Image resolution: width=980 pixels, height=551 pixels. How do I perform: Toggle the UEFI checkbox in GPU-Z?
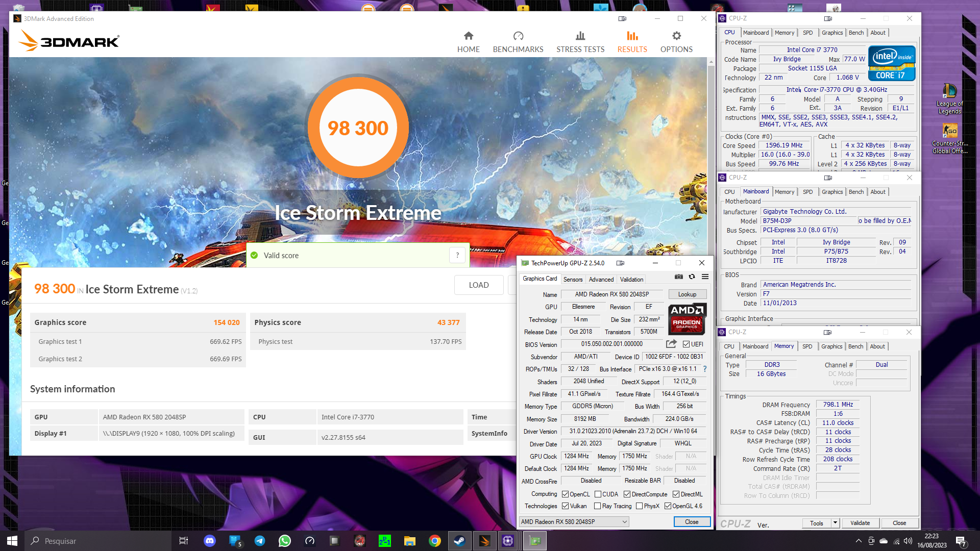pyautogui.click(x=686, y=344)
